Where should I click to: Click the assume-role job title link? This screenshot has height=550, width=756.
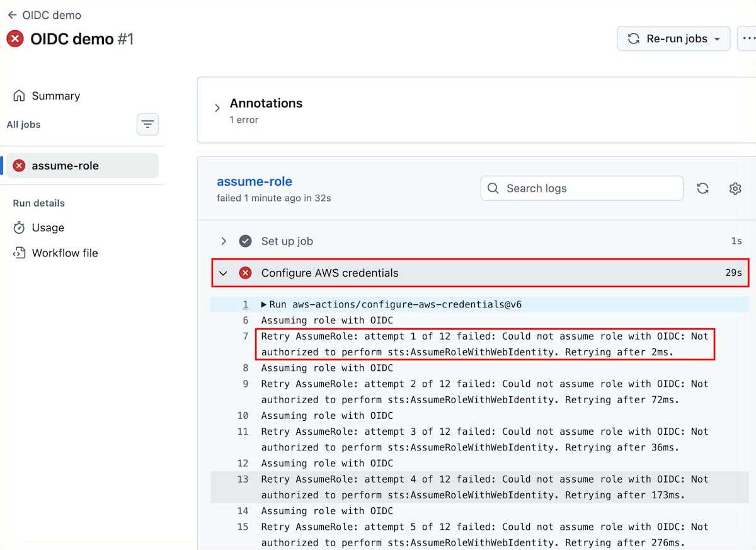point(255,181)
